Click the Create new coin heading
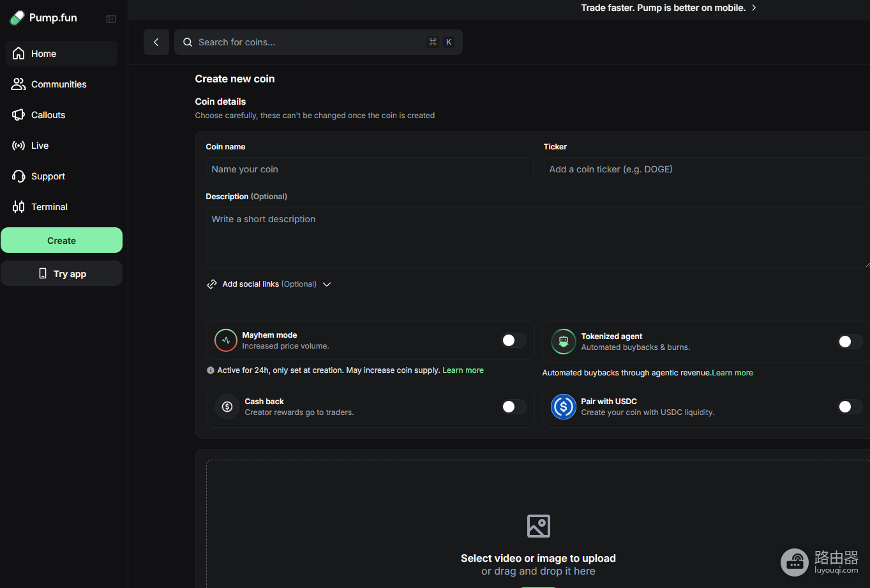Screen dimensions: 870x588 point(235,79)
